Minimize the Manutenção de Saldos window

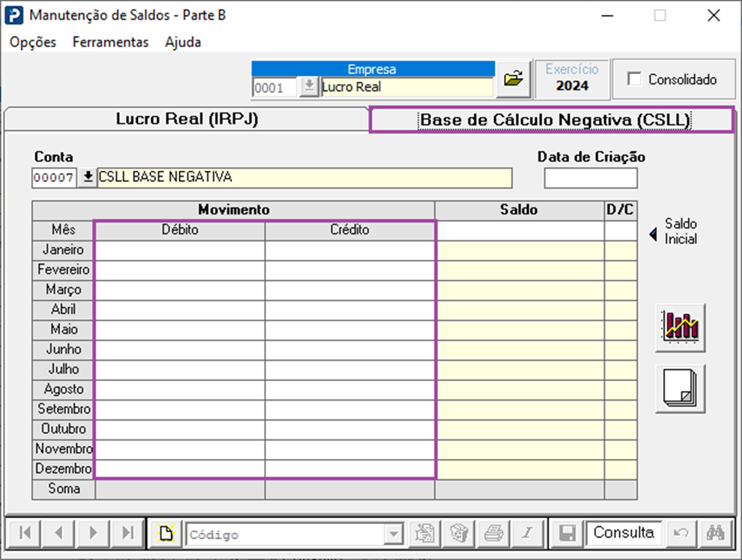607,15
